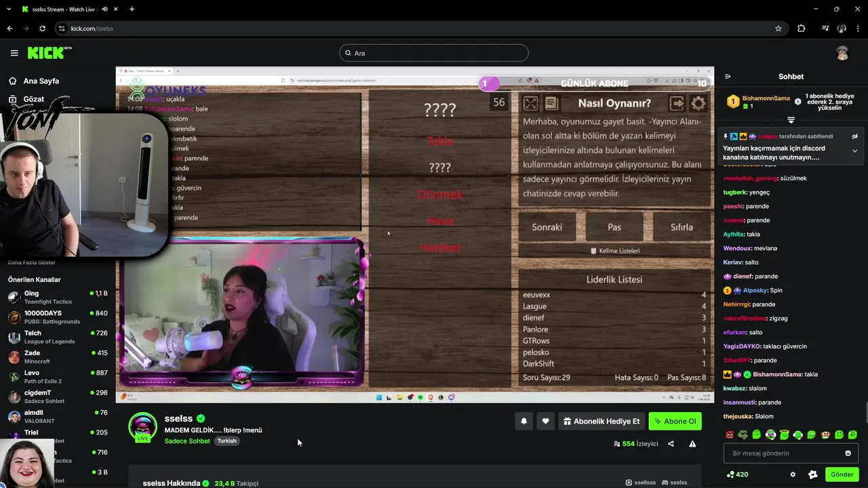Turn on notifications with the bell icon
The height and width of the screenshot is (488, 868).
(524, 421)
